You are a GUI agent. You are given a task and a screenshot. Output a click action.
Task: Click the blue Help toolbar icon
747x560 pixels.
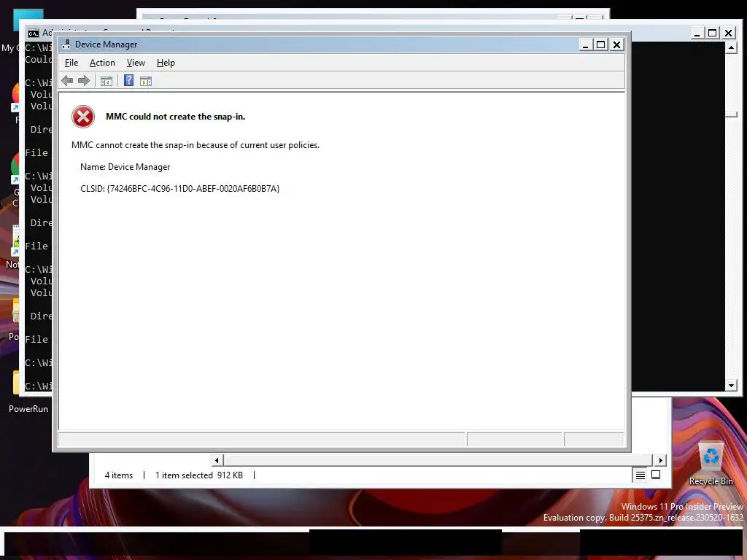click(128, 80)
